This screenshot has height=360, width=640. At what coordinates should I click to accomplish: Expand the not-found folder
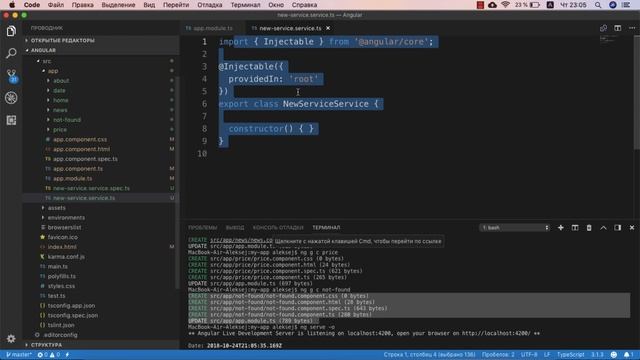click(x=67, y=120)
